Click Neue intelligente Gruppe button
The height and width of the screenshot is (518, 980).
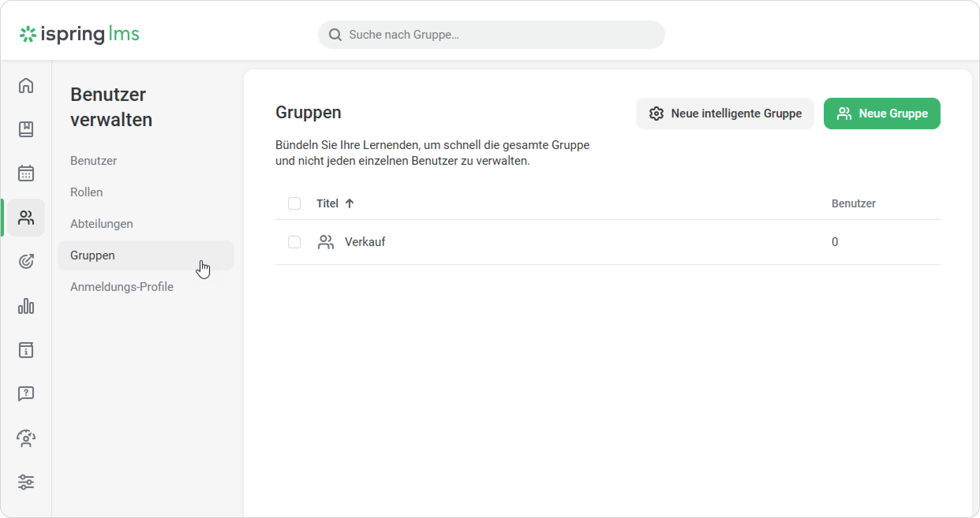pos(725,114)
